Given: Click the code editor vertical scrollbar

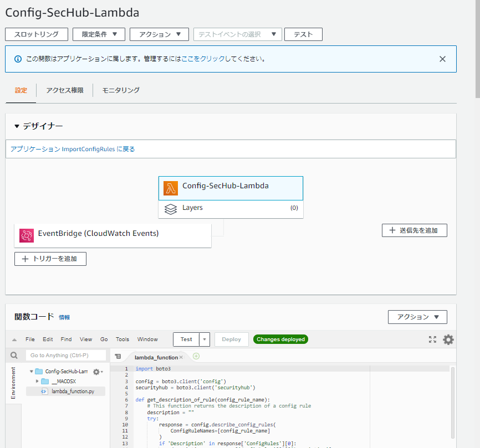Looking at the screenshot, I should (x=453, y=403).
